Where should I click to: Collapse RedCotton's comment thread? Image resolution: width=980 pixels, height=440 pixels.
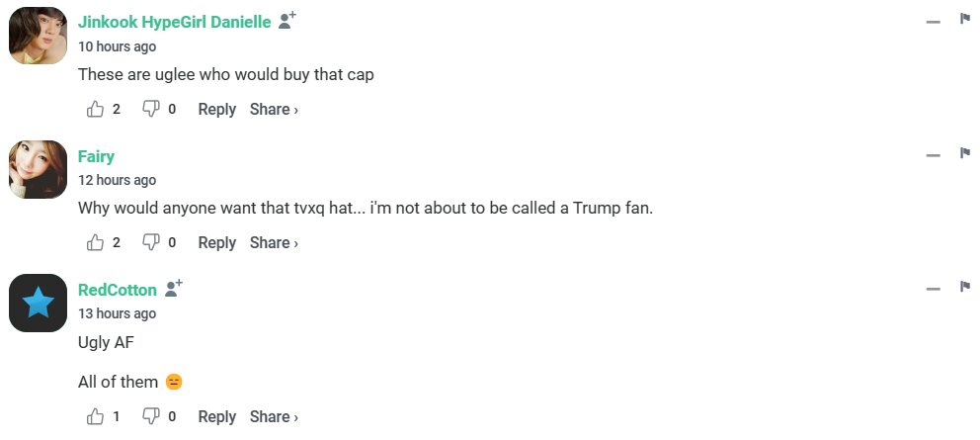pos(933,289)
